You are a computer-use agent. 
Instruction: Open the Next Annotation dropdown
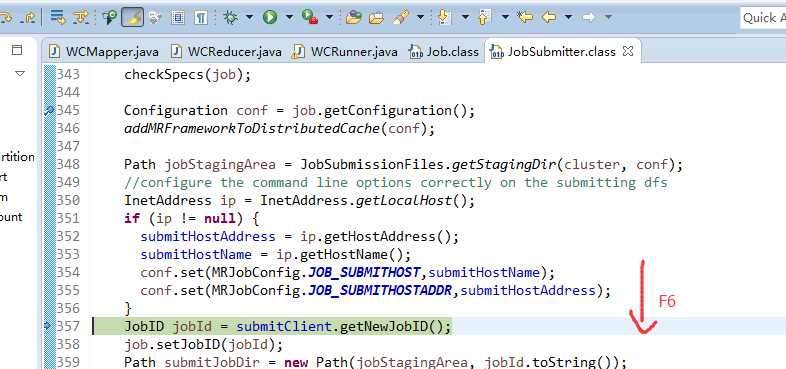point(465,18)
